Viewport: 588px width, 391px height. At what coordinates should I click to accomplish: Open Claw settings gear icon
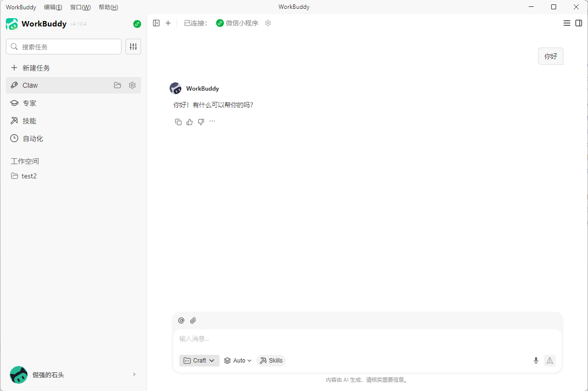(x=132, y=85)
